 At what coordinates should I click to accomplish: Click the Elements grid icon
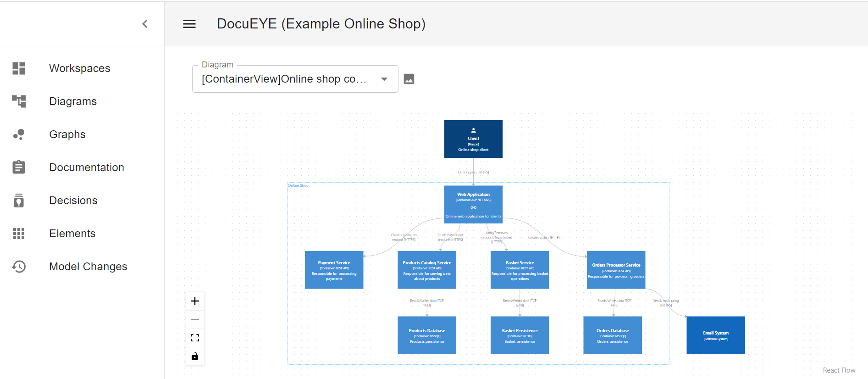click(x=19, y=234)
